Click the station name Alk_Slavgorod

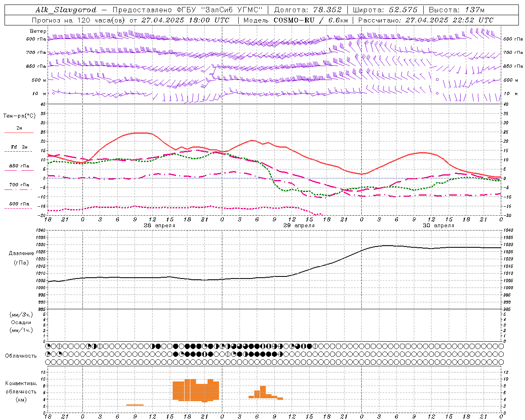(x=66, y=10)
